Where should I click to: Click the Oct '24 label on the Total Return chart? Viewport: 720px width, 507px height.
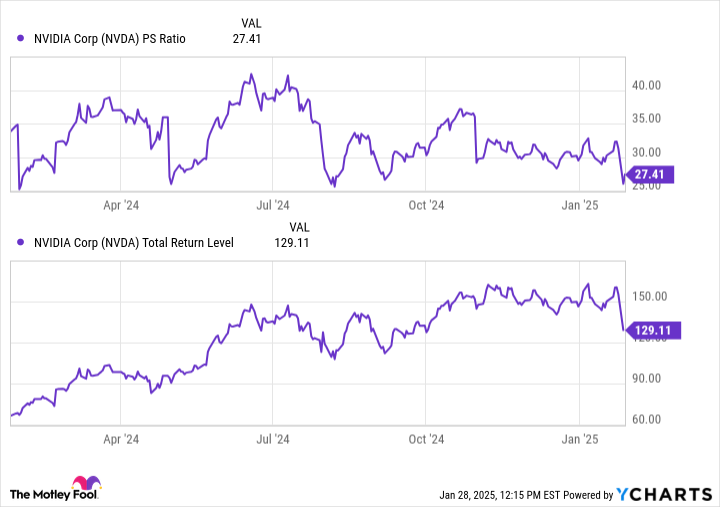click(x=426, y=439)
